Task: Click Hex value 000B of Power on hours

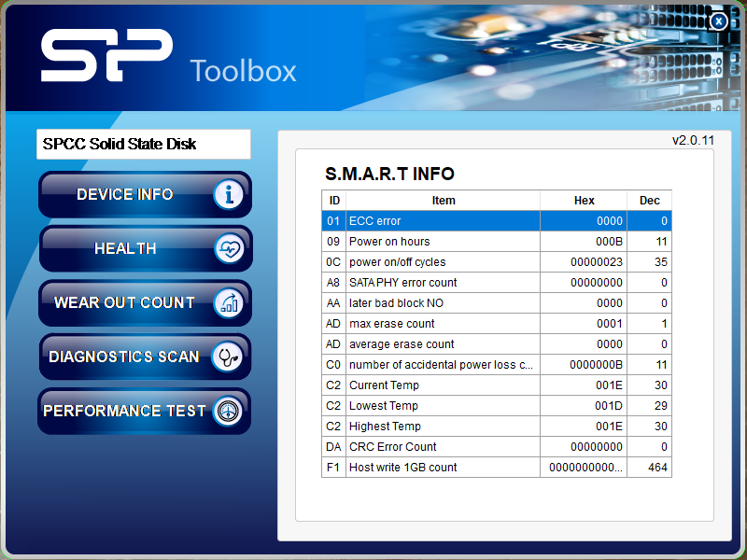Action: (609, 242)
